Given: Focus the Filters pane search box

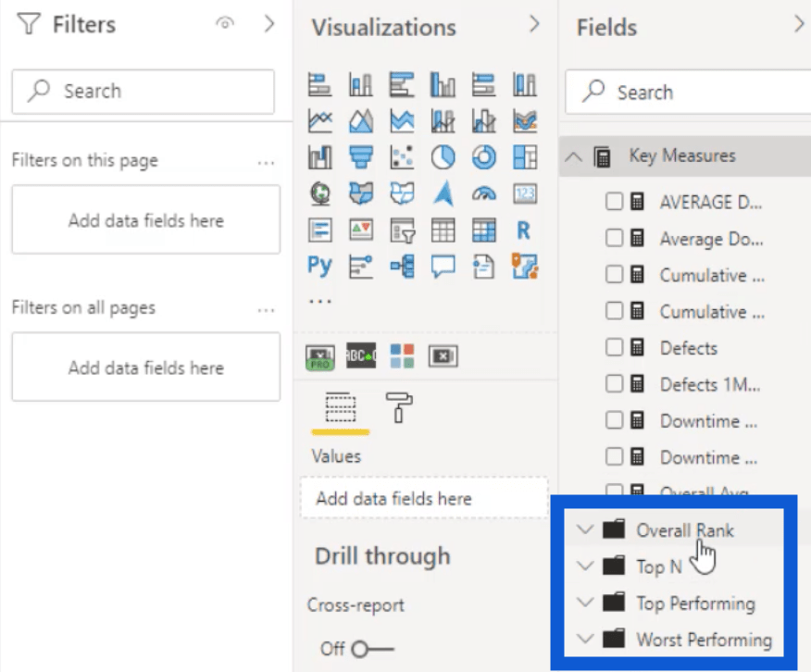Looking at the screenshot, I should click(143, 92).
